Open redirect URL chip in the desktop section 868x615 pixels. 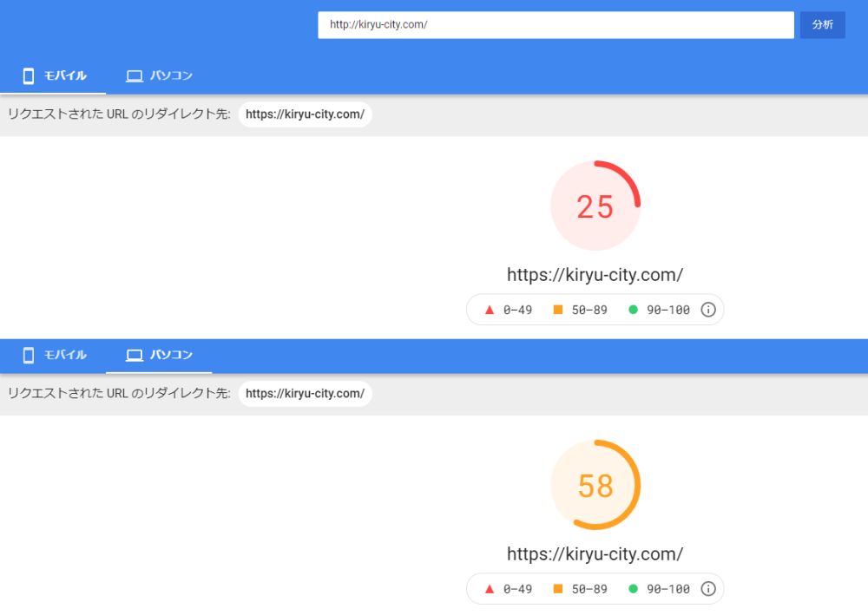click(305, 394)
